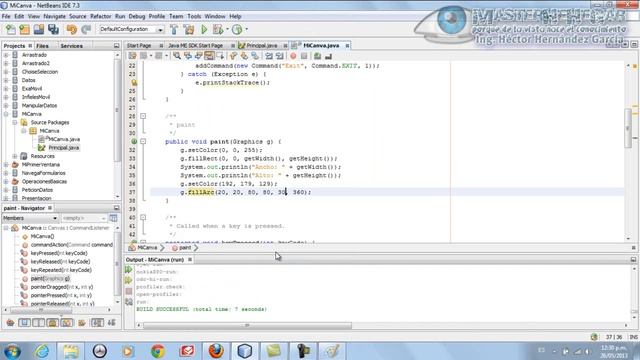This screenshot has width=640, height=360.
Task: Click the Build Project hammer icon
Action: click(x=174, y=29)
